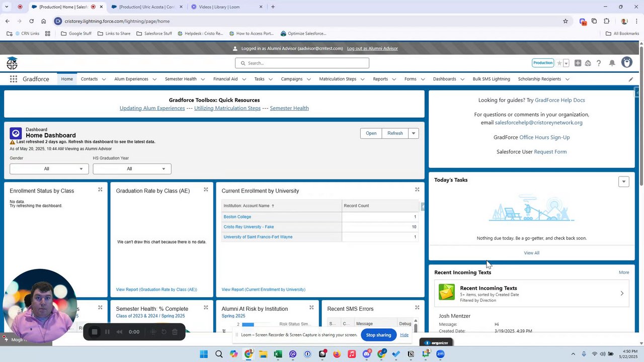The width and height of the screenshot is (644, 362).
Task: Open the user profile avatar menu
Action: [626, 62]
